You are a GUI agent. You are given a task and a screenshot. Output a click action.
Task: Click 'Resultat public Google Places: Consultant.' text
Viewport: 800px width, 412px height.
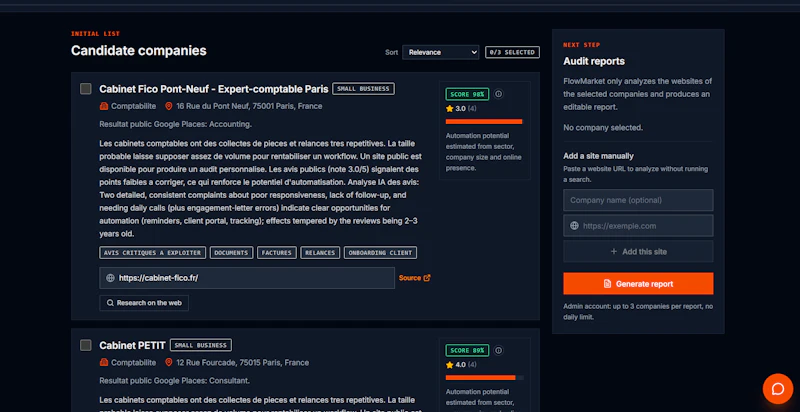(x=174, y=380)
